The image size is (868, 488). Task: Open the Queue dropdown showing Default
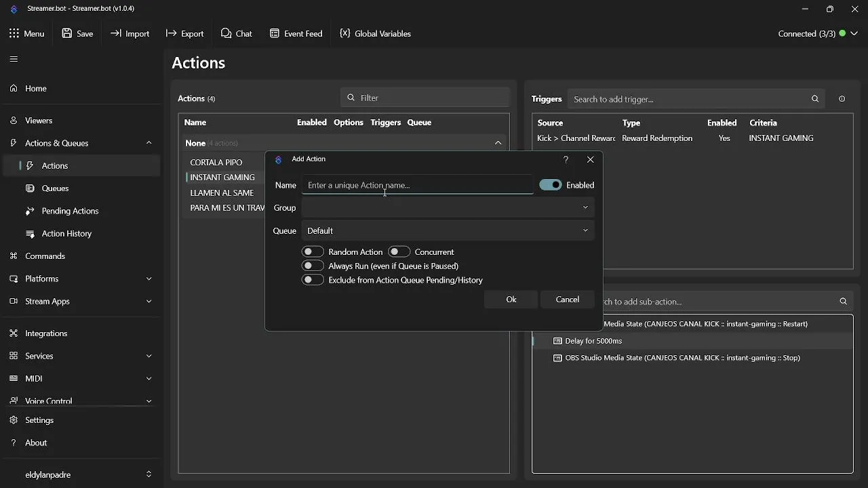click(x=448, y=230)
